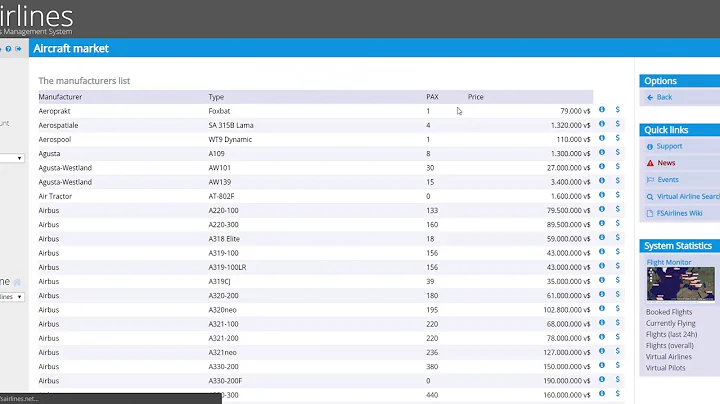Click the A320neo type cell
The image size is (720, 404).
[x=222, y=310]
